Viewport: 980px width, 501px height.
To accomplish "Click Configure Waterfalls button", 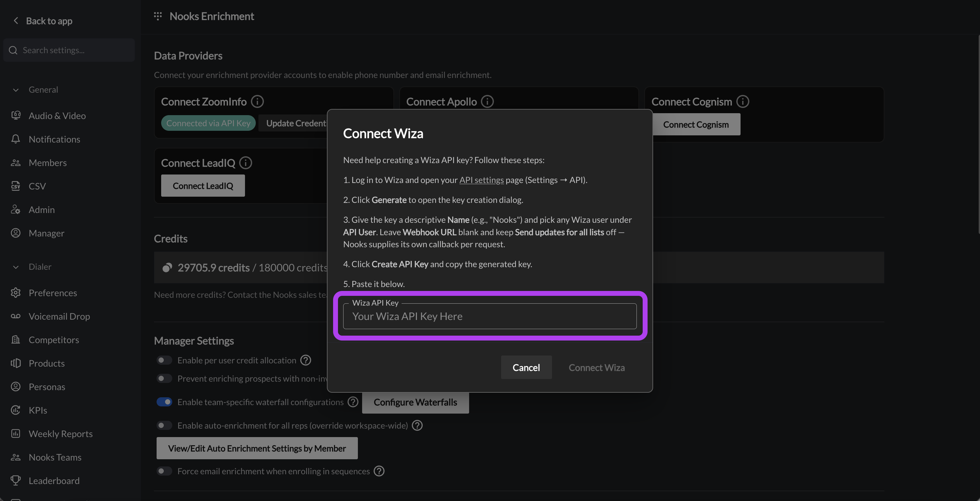I will (x=415, y=402).
